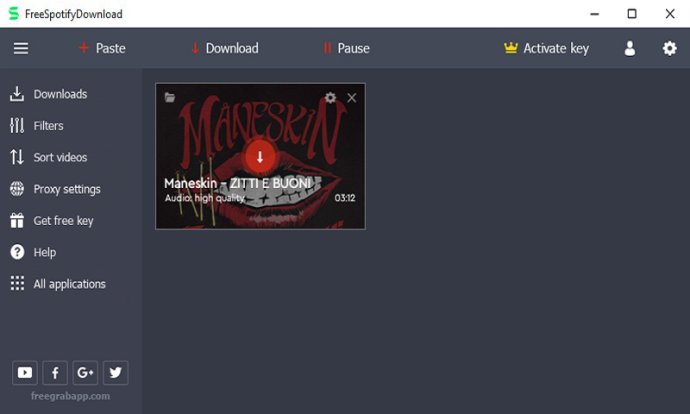Click the Downloads tray icon in sidebar
The height and width of the screenshot is (414, 690).
click(x=17, y=94)
